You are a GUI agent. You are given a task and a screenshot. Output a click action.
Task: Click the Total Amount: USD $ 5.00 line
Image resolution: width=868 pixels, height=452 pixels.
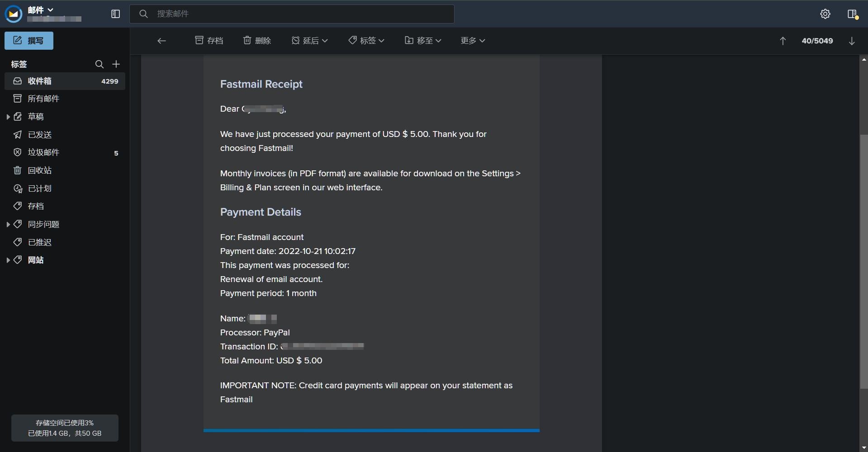[x=271, y=361]
